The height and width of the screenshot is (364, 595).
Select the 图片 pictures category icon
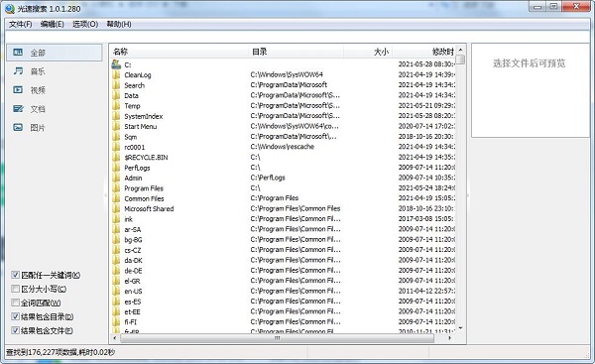click(x=18, y=128)
